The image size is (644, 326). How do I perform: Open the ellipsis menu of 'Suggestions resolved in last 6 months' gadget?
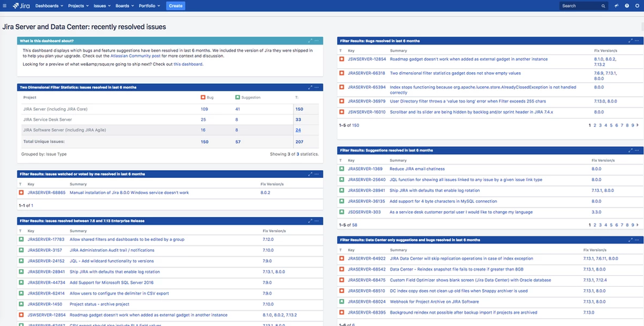pos(637,150)
